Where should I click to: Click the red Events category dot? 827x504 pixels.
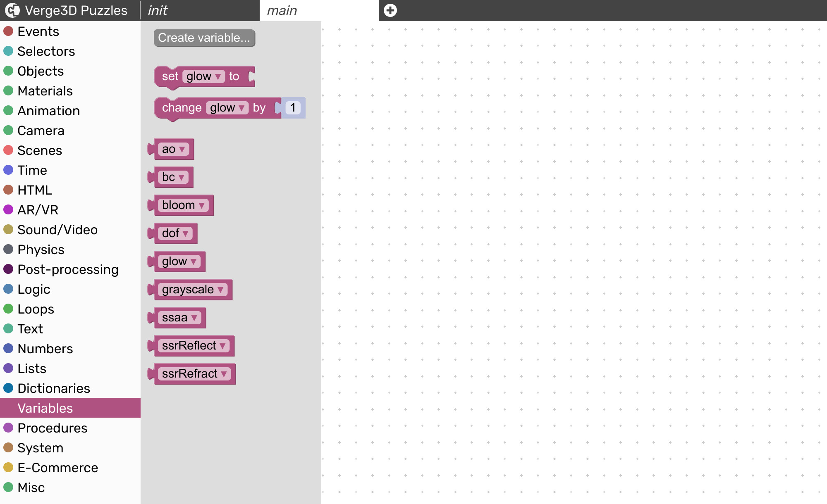coord(8,31)
